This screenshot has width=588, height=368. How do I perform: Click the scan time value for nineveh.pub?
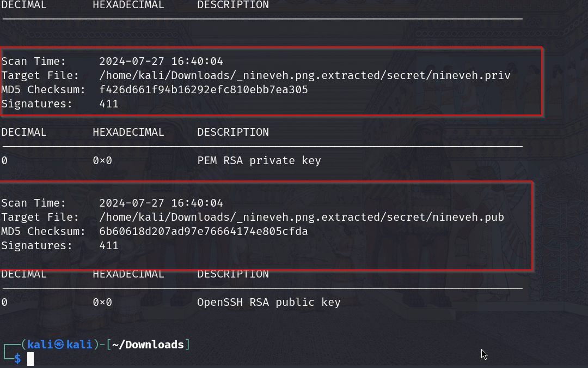[161, 203]
